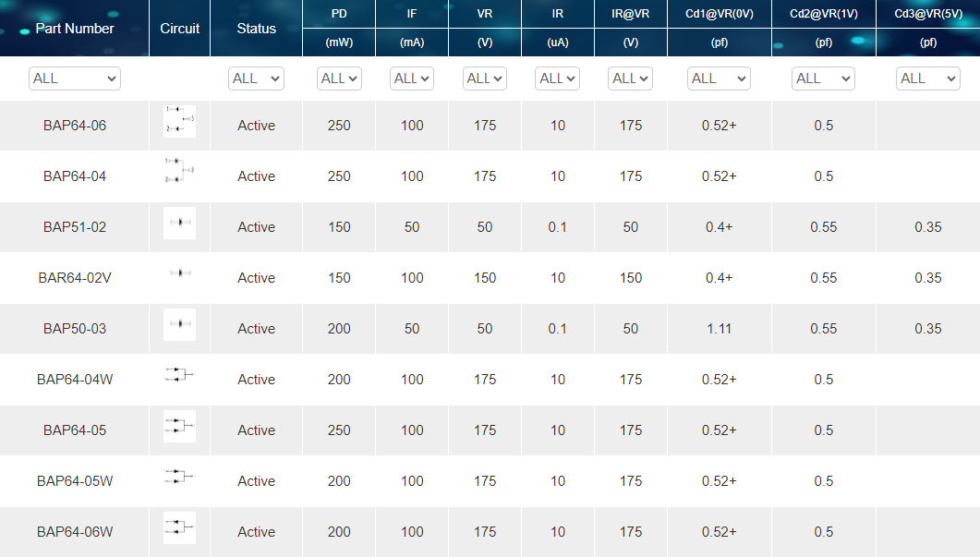Open the BAP64-04 circuit diagram thumbnail
980x557 pixels.
tap(179, 171)
